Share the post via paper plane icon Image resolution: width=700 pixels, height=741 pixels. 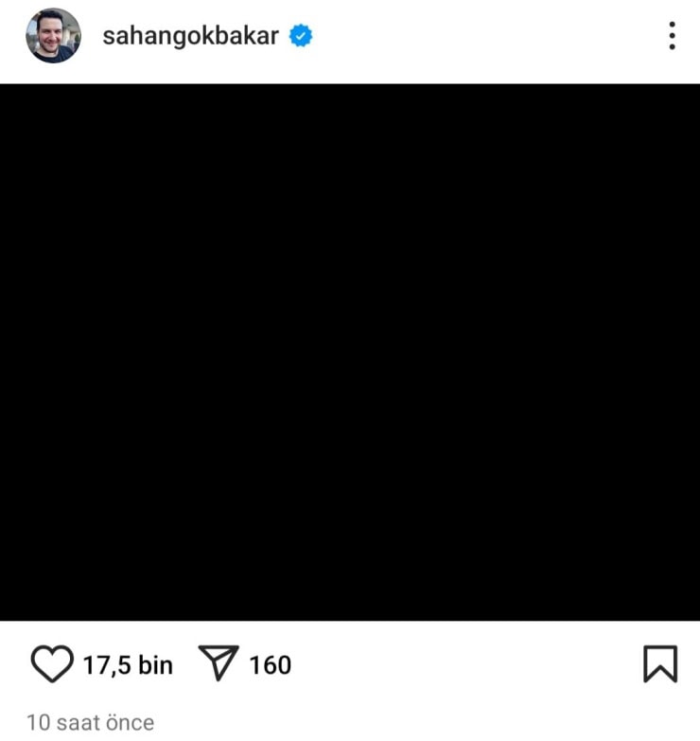click(x=219, y=662)
